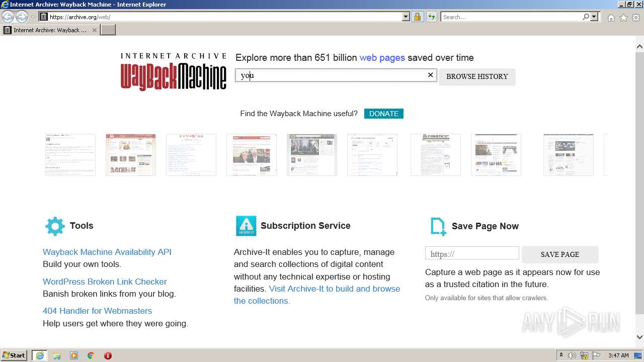Select the Internet Archive: Wayback tab

pos(50,30)
